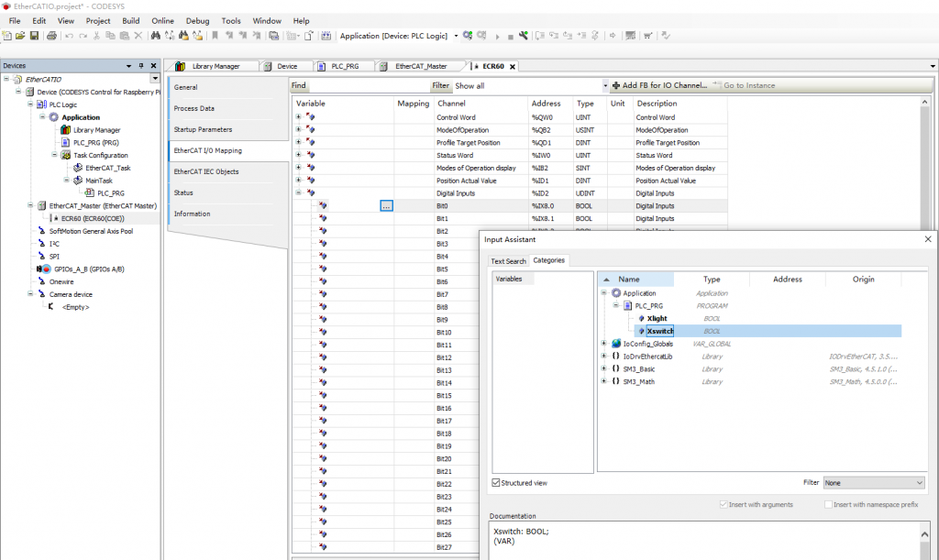The width and height of the screenshot is (939, 560).
Task: Click the Bit5 channel variable icon
Action: coord(323,269)
